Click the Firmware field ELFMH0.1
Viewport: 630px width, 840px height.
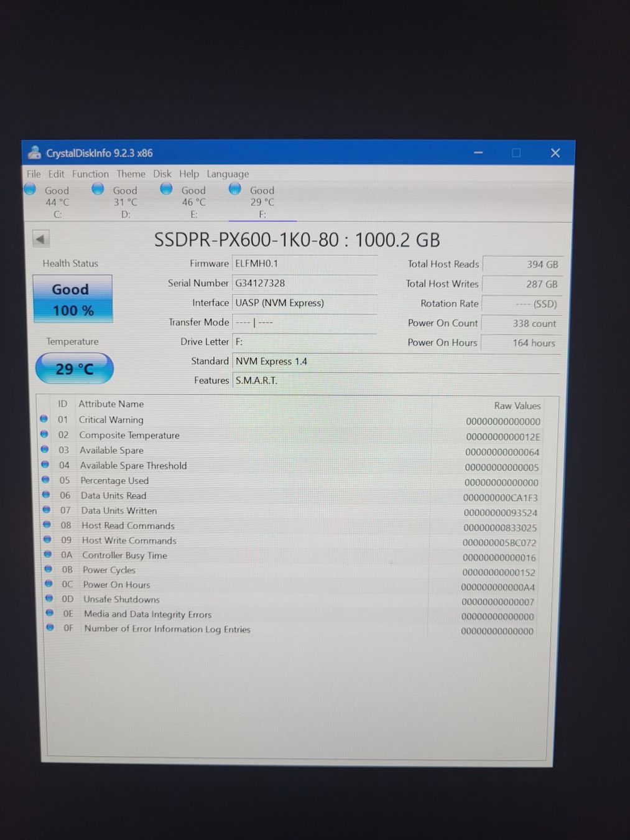(x=305, y=263)
